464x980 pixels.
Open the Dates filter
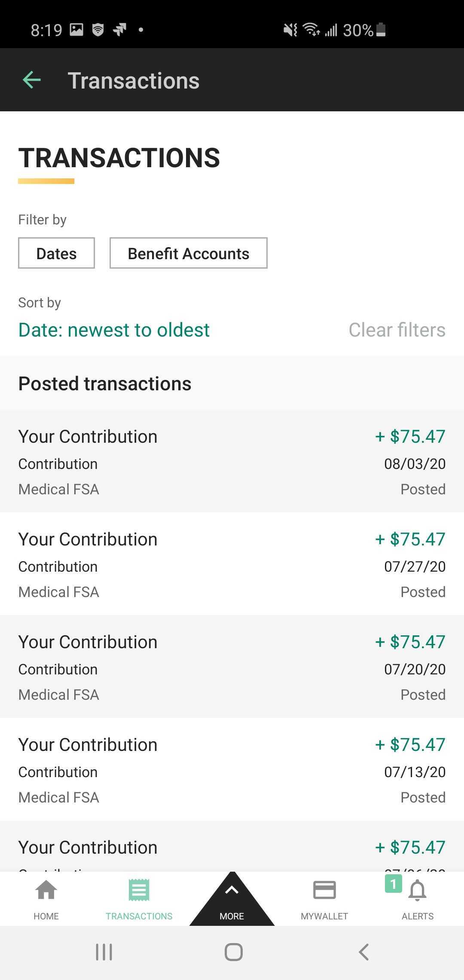tap(56, 253)
